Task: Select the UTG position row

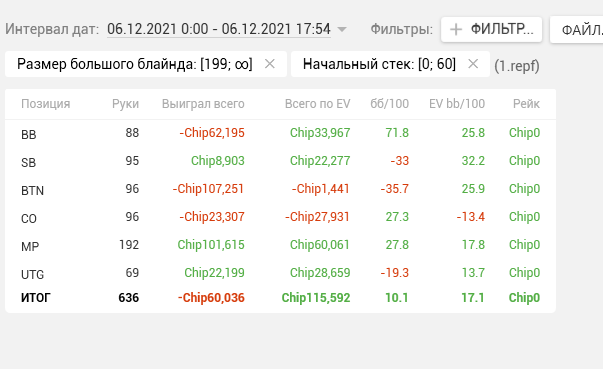Action: pyautogui.click(x=280, y=273)
